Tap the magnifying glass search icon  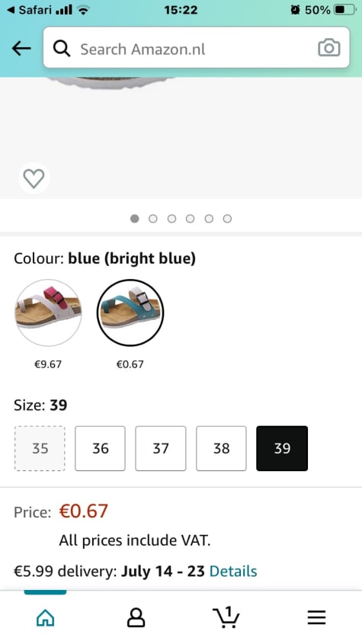[62, 49]
